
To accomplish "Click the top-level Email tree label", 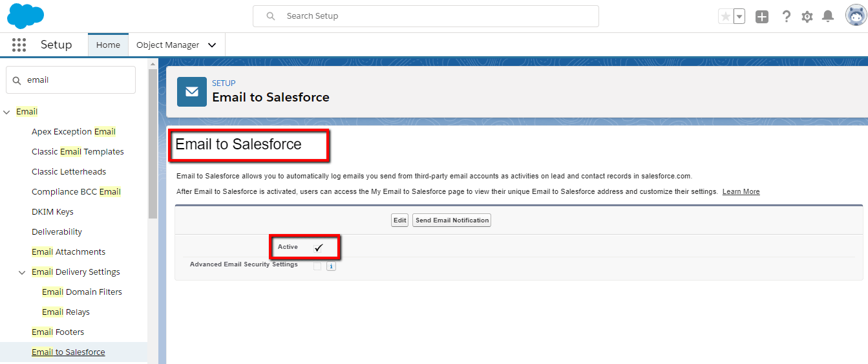I will 26,111.
